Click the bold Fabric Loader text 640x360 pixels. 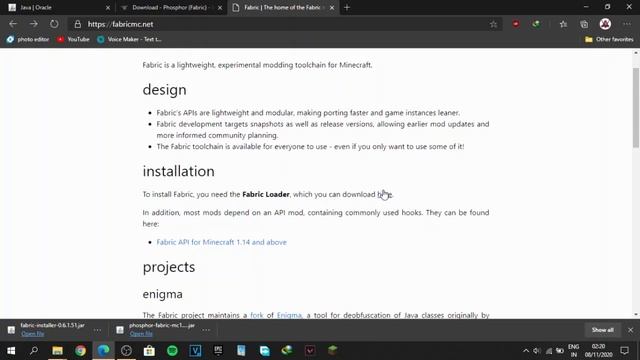click(266, 194)
